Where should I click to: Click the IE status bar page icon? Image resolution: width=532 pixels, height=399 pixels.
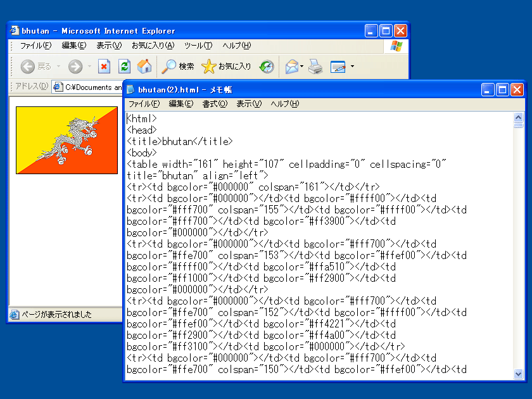tap(15, 315)
